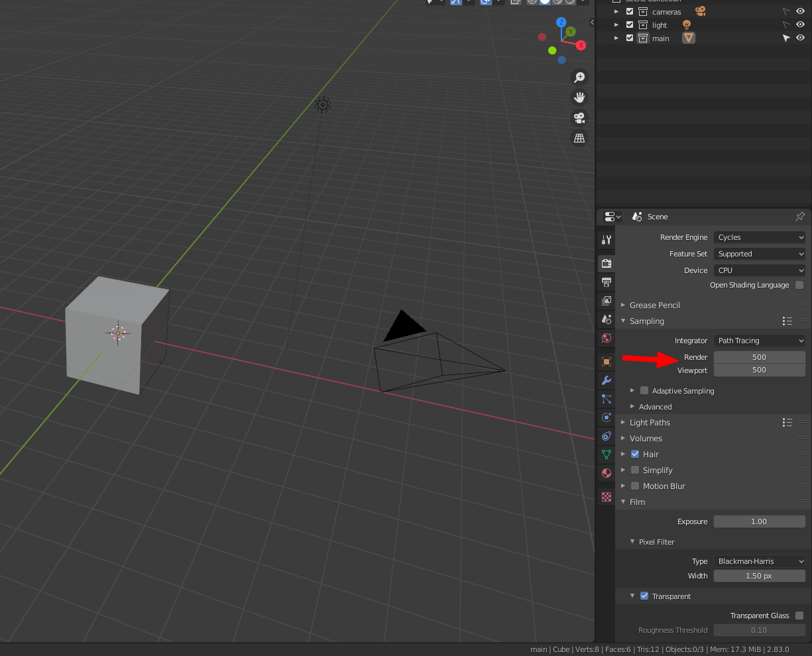Click light bulb icon in light row
Image resolution: width=812 pixels, height=656 pixels.
(x=687, y=25)
